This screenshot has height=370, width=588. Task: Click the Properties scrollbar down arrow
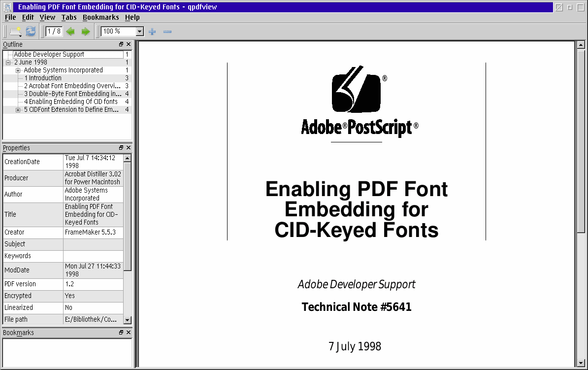(x=128, y=320)
